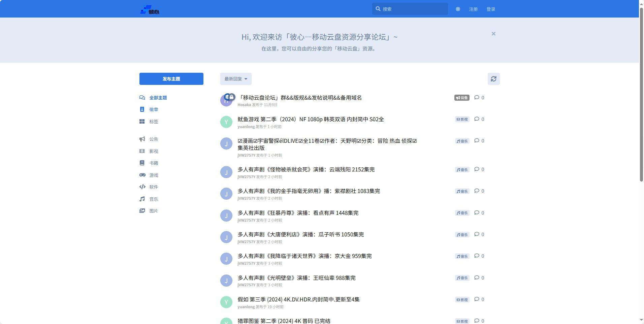
Task: Click the music note icon next to 音乐
Action: pos(142,199)
